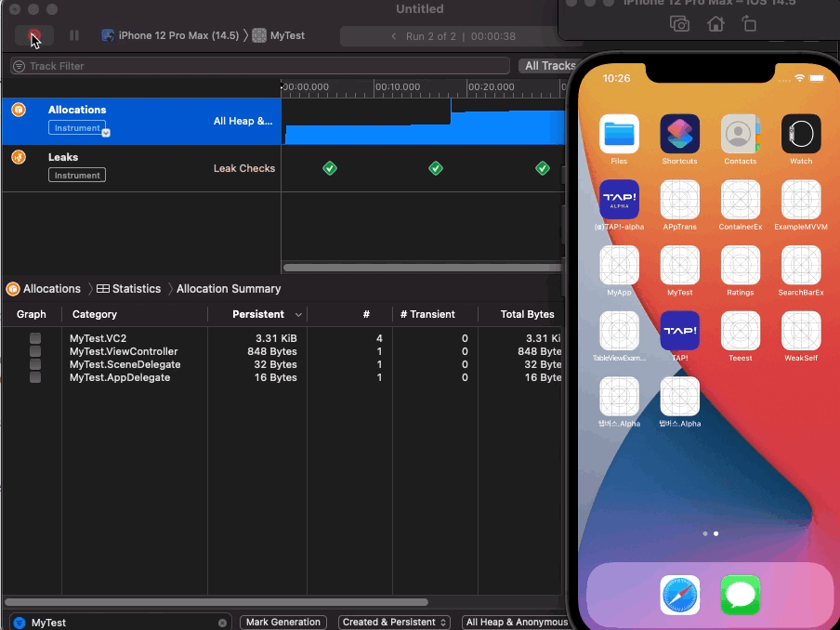Launch the MyTest app on simulator
840x630 pixels.
click(680, 265)
